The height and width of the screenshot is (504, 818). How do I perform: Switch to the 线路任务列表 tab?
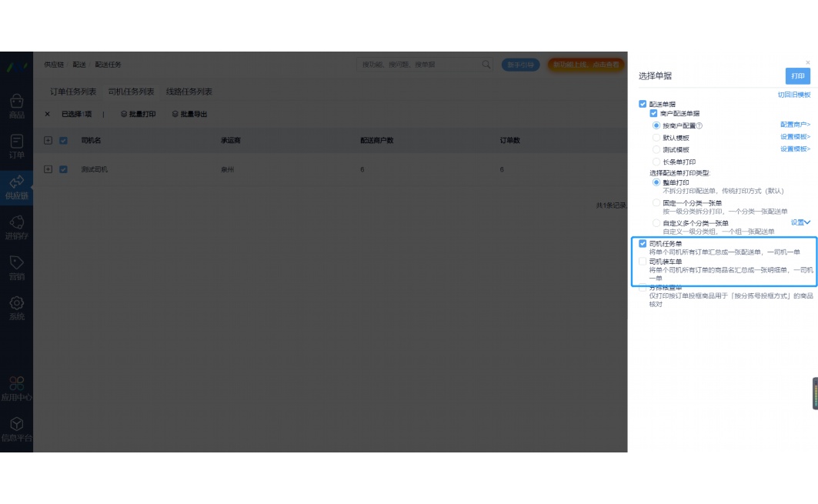189,92
